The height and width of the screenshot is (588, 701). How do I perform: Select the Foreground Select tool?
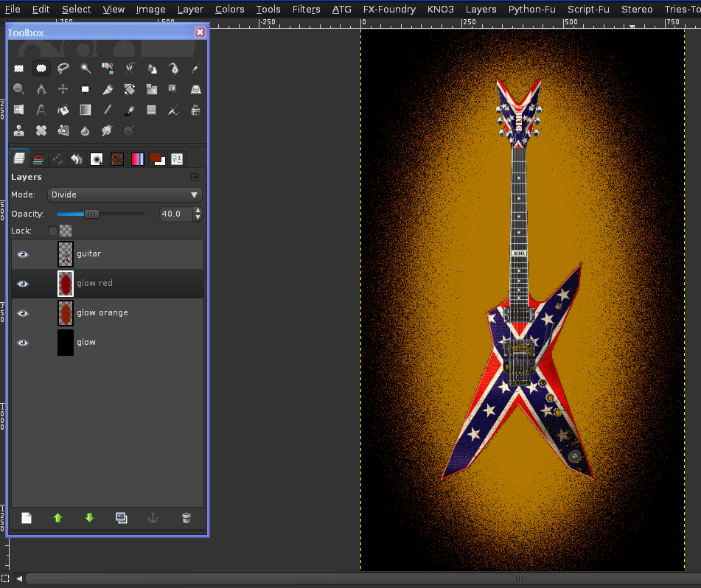click(152, 69)
